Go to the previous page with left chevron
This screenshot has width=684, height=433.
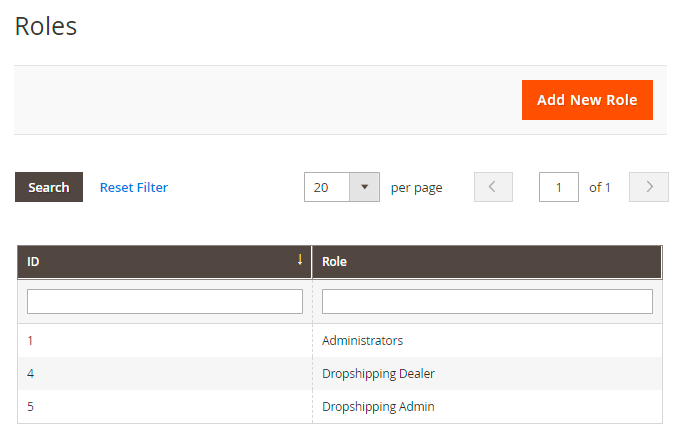(493, 187)
